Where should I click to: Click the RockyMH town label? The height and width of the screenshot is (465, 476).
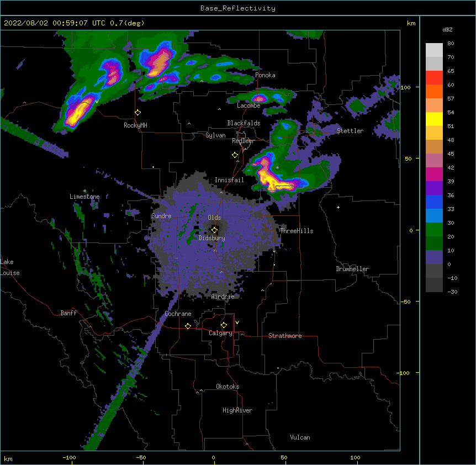[135, 125]
